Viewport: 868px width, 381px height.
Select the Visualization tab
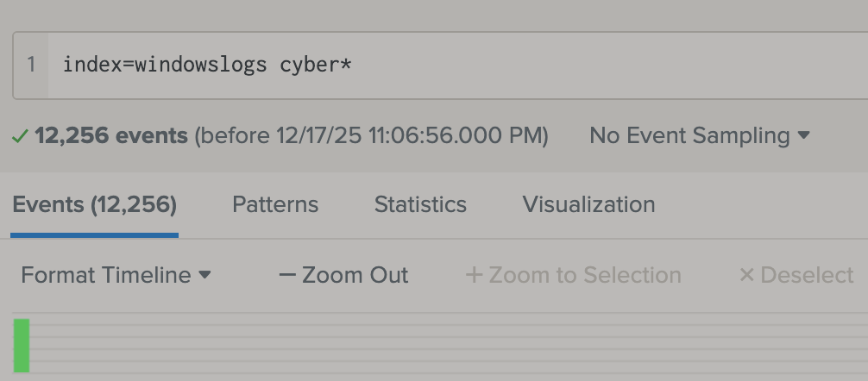tap(588, 205)
